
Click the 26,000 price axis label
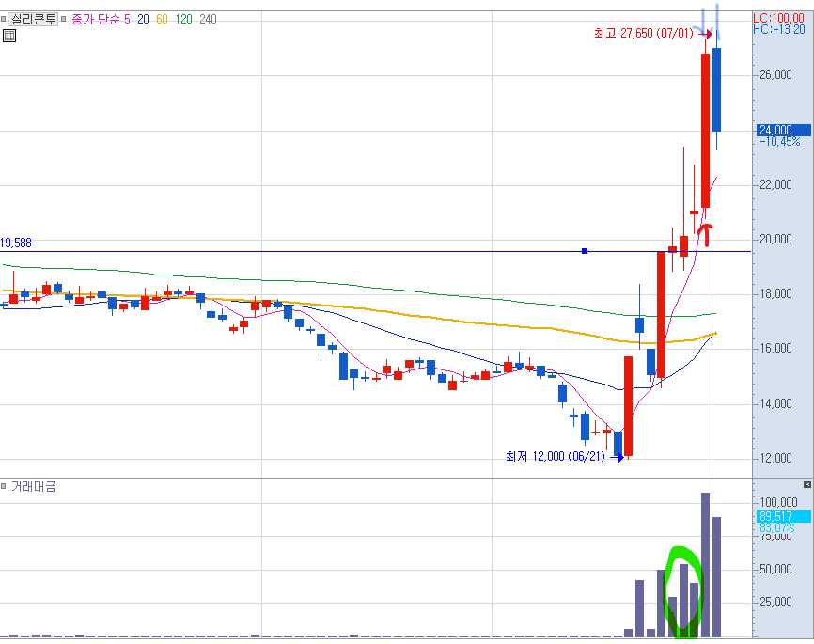tap(775, 75)
